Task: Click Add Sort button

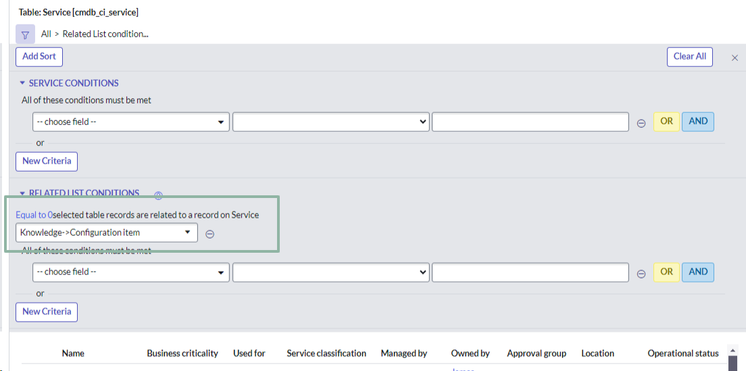Action: coord(39,57)
